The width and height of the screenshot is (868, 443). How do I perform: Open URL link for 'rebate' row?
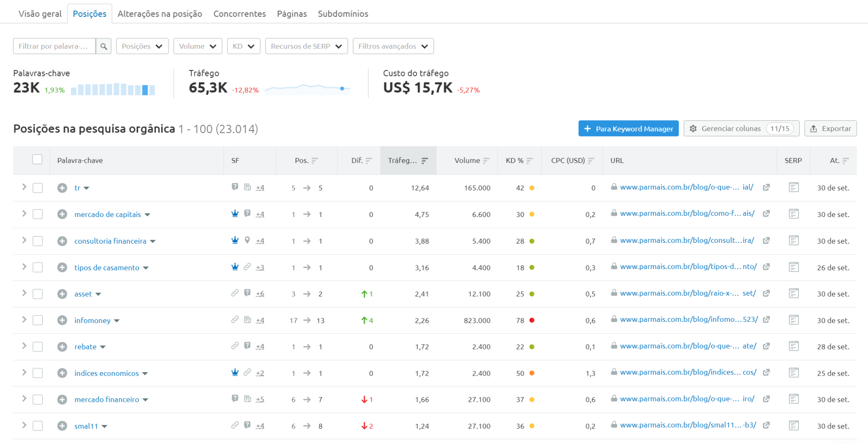[688, 346]
